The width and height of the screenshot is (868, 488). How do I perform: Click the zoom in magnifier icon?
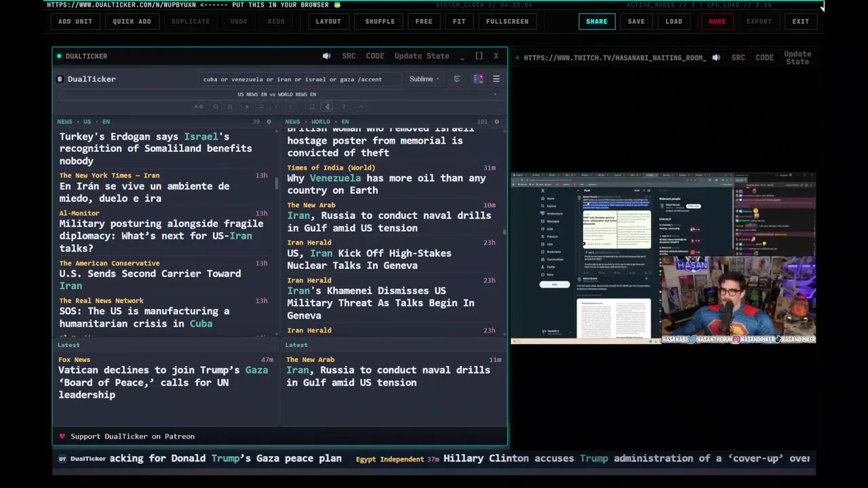click(x=230, y=106)
